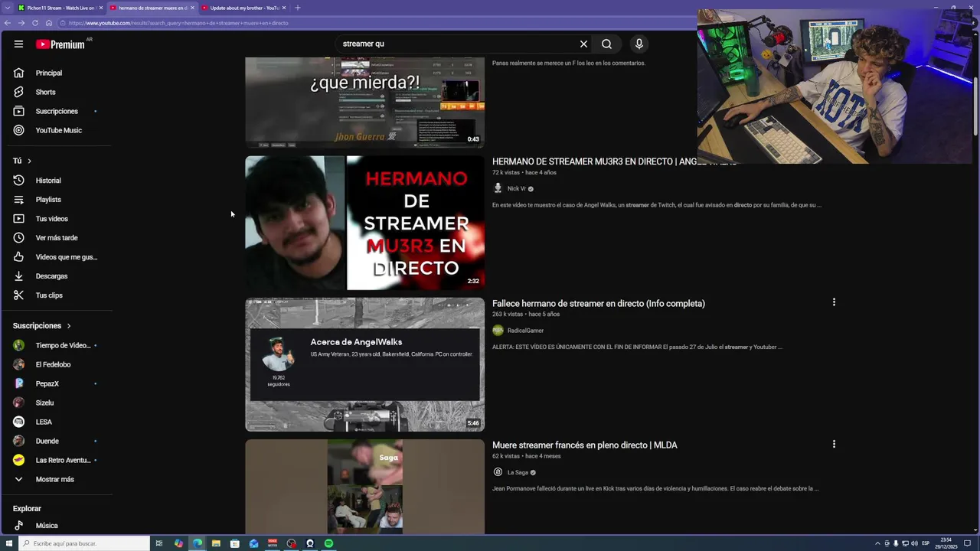Open File Explorer from the taskbar

click(x=216, y=543)
